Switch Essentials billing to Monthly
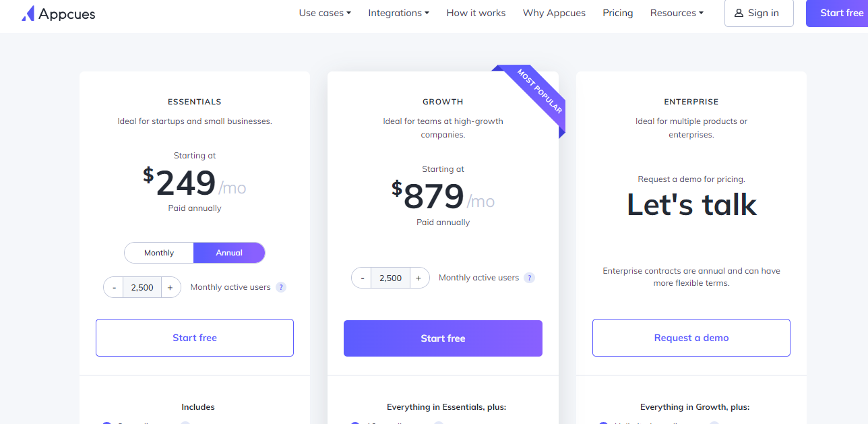Image resolution: width=868 pixels, height=424 pixels. click(x=159, y=252)
